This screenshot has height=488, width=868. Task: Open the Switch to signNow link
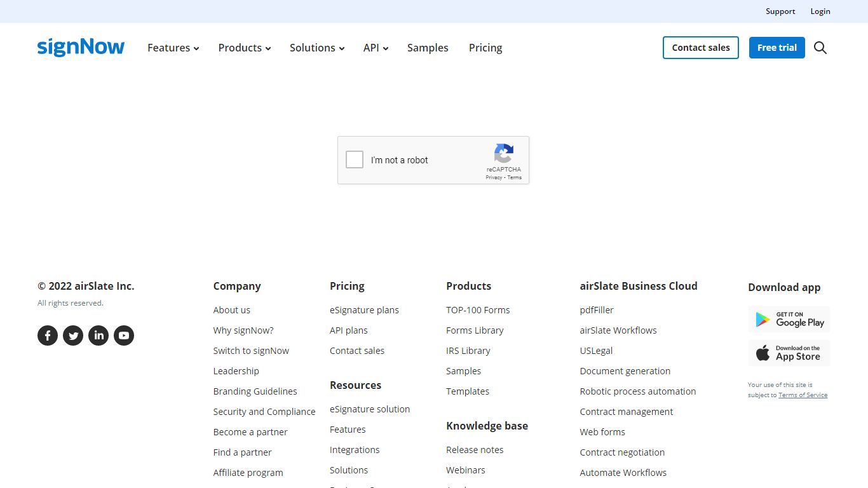click(x=251, y=351)
